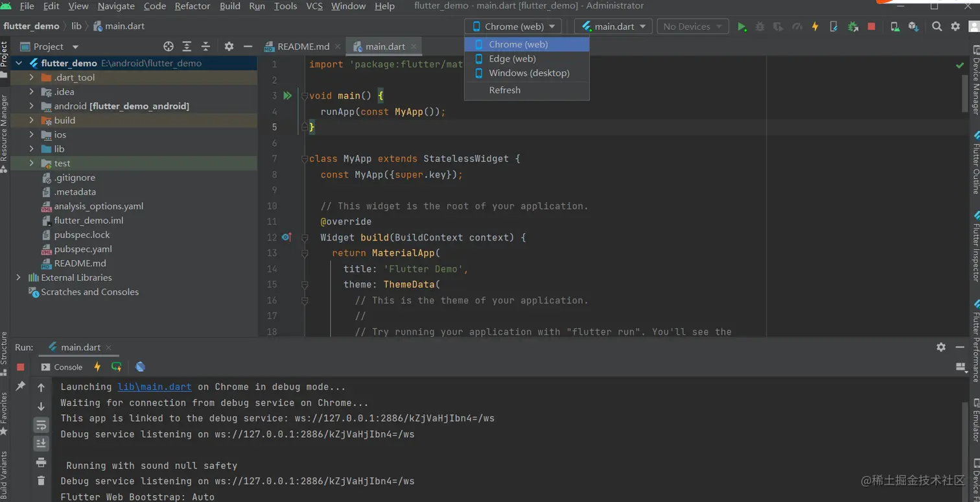Open Search Everywhere magnifier icon

coord(937,27)
